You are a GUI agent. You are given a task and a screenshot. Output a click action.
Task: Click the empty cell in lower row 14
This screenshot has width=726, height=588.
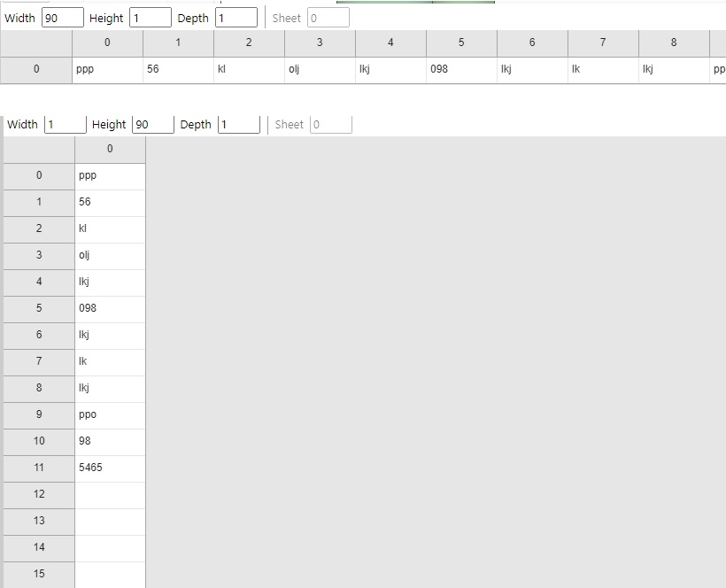110,549
